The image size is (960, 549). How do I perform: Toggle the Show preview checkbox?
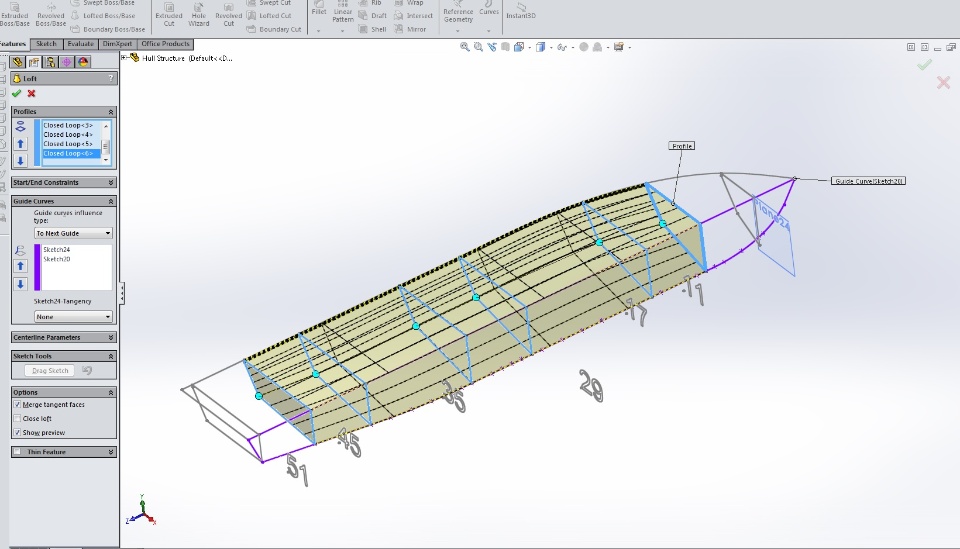pyautogui.click(x=17, y=432)
